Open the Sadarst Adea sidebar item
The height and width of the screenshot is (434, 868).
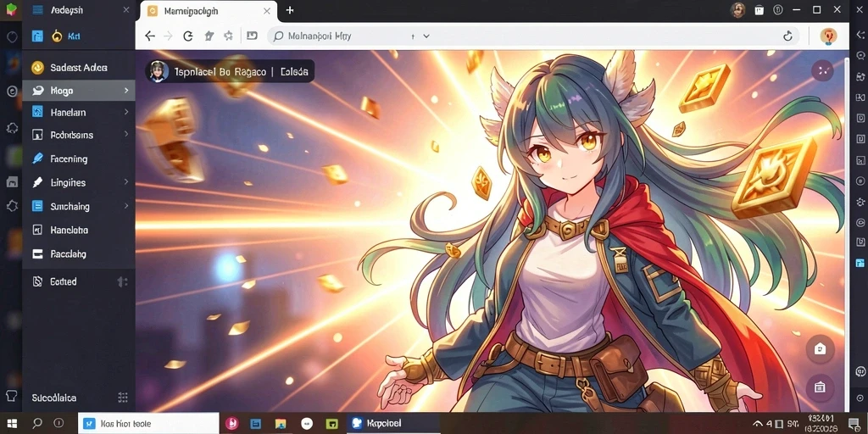pos(79,68)
